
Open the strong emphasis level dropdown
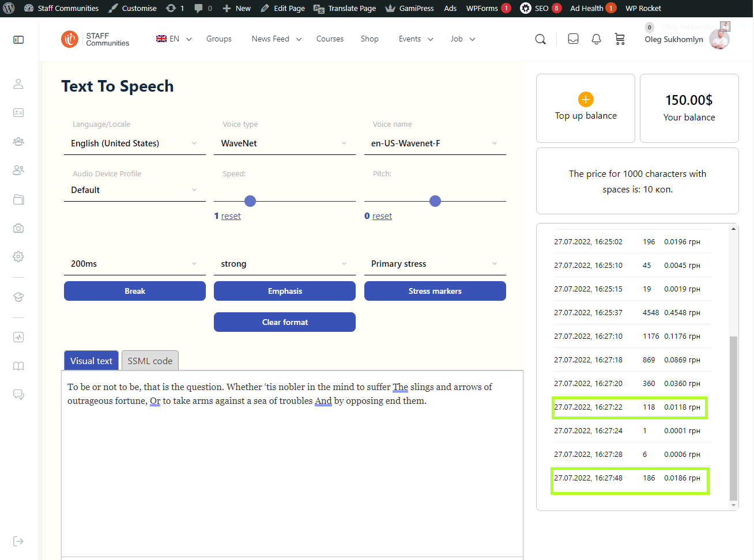click(x=285, y=264)
